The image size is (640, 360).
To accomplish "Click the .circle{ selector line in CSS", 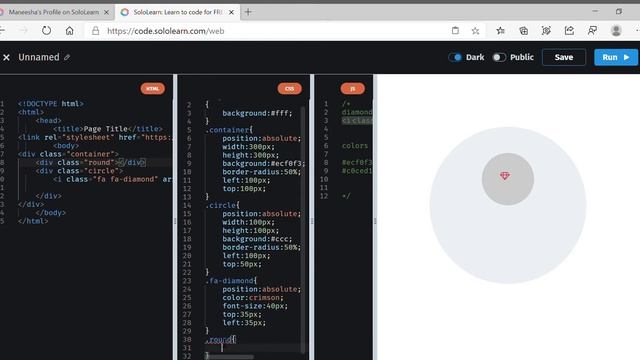I will click(222, 205).
